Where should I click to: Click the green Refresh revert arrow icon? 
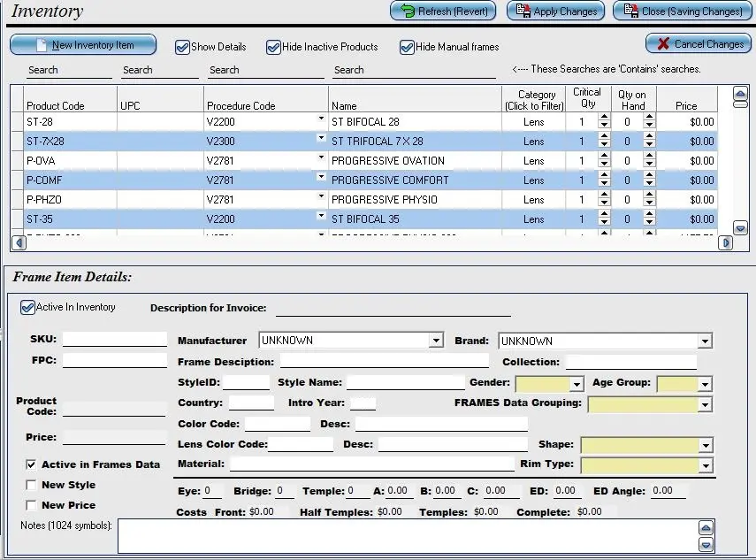(409, 12)
